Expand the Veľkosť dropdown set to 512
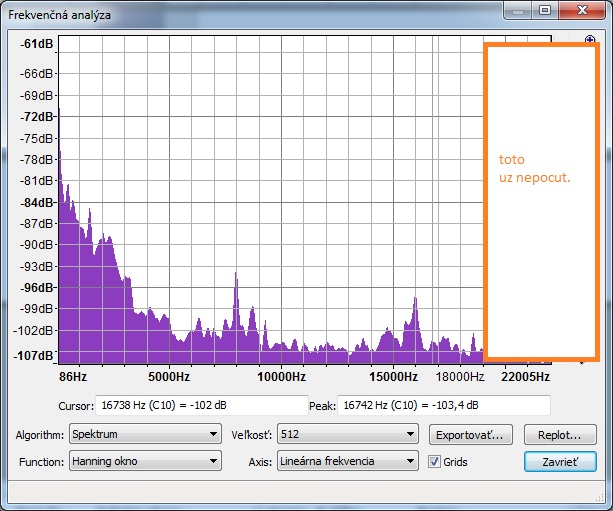The width and height of the screenshot is (613, 511). (x=348, y=434)
